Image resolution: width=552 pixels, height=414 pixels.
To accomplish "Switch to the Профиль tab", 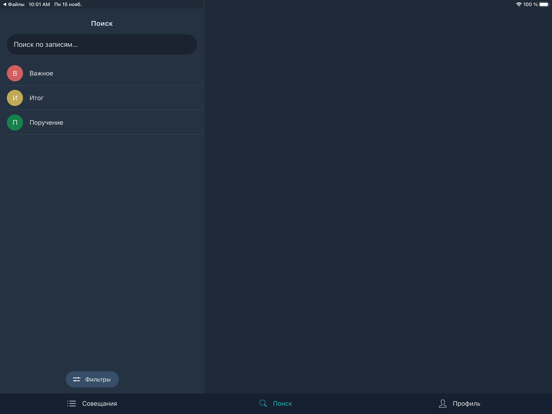I will (459, 403).
